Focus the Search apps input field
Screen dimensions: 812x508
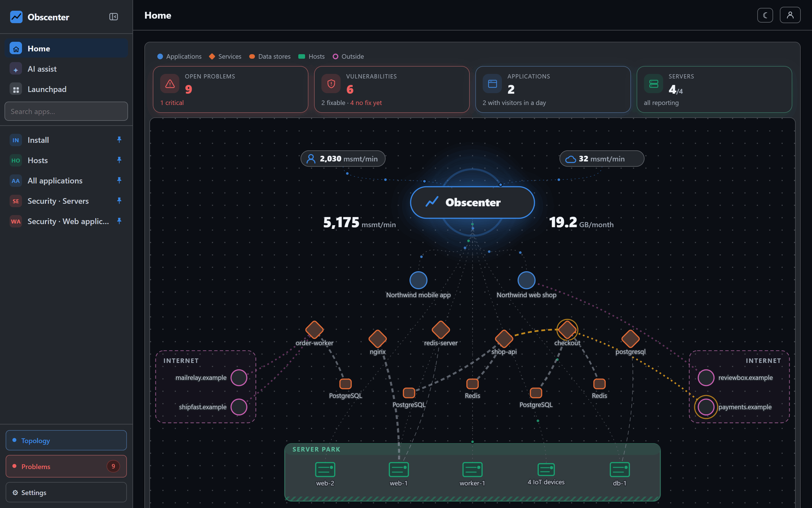pyautogui.click(x=66, y=111)
